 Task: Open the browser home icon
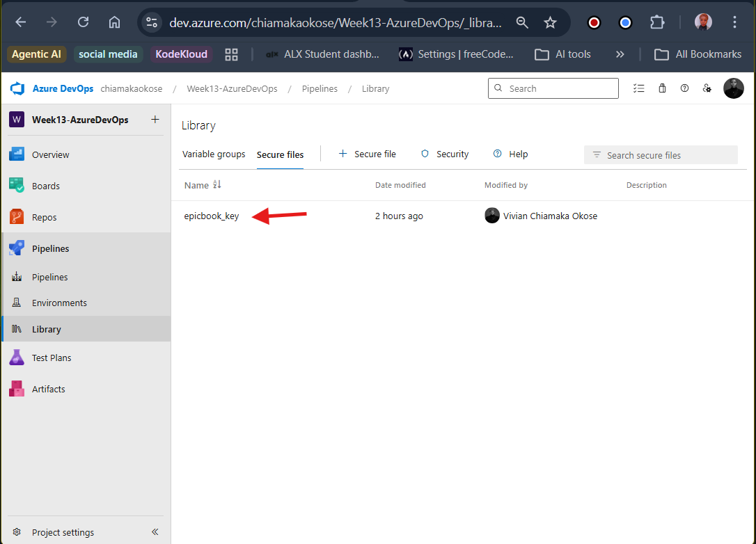(x=114, y=22)
